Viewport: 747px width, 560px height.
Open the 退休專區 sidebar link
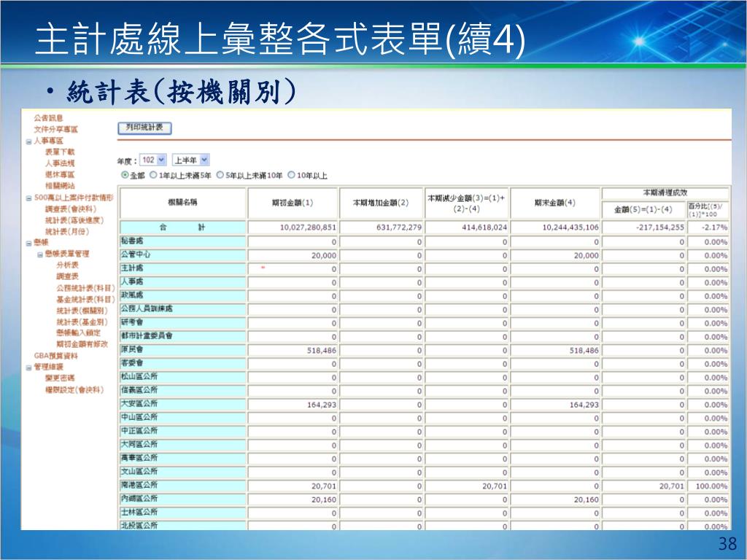pos(60,174)
